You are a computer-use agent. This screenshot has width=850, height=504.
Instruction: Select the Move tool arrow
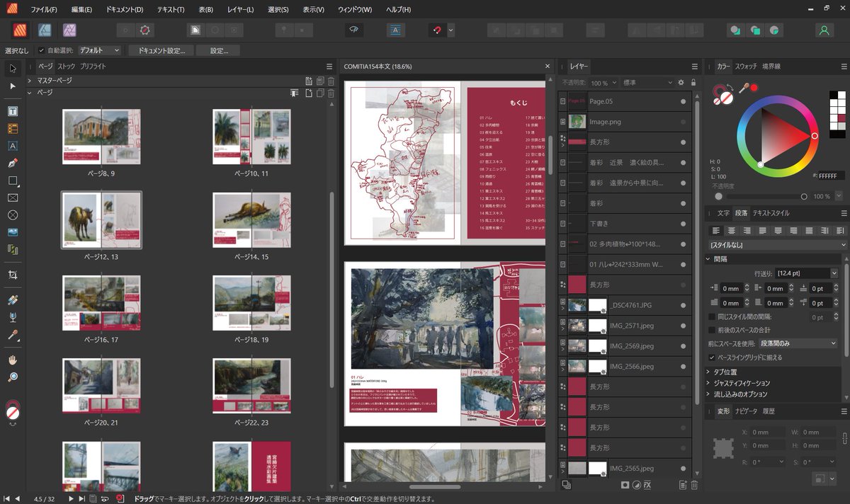[13, 69]
